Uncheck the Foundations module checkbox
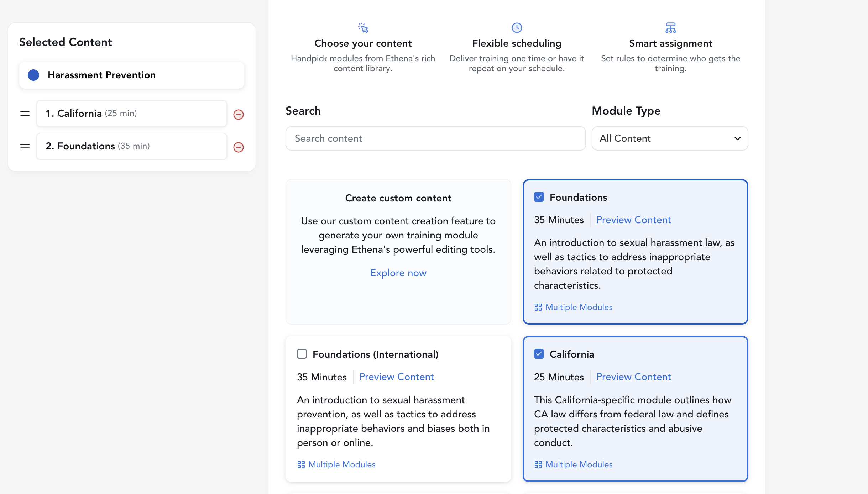 (x=539, y=197)
